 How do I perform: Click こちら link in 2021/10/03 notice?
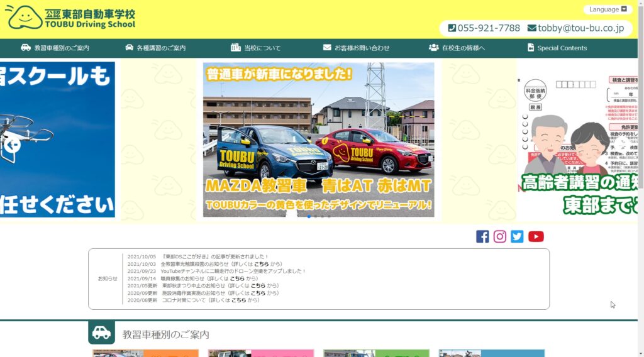point(261,264)
